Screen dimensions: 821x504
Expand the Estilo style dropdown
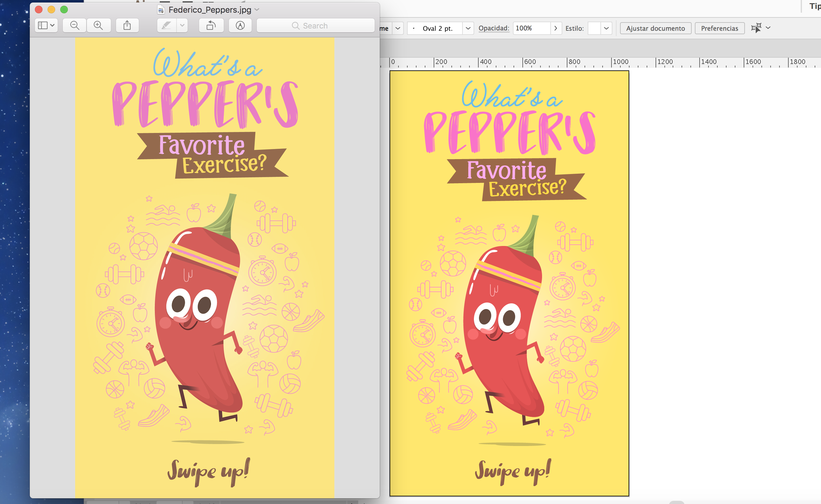pos(605,28)
